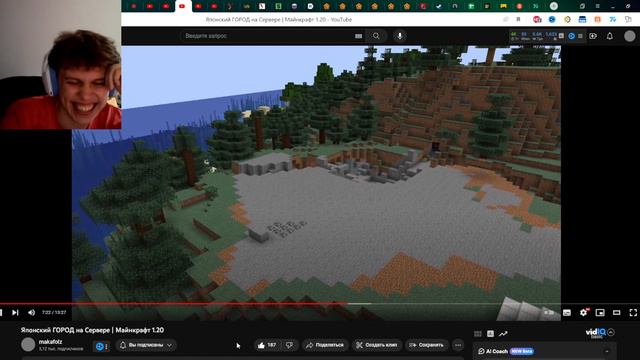
Task: Turn on subtitles in the player
Action: [567, 313]
